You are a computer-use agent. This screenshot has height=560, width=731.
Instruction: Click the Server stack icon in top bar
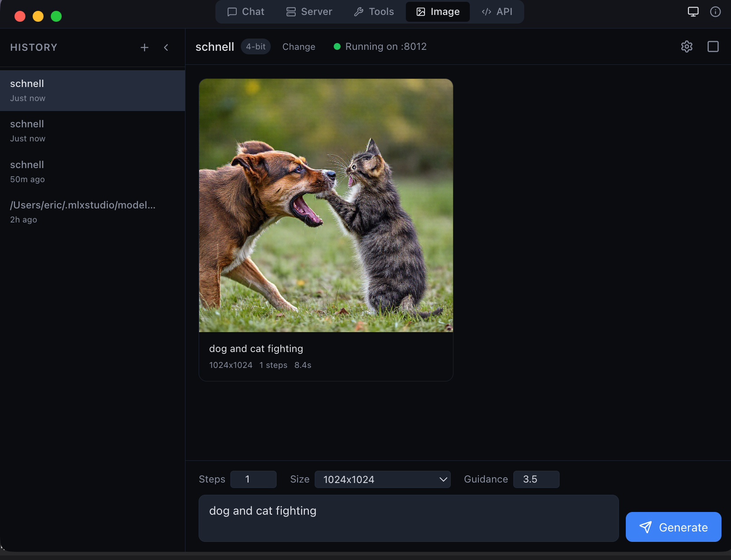[291, 11]
